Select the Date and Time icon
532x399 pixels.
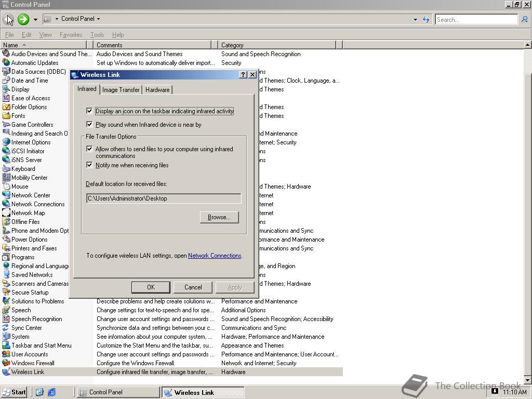point(6,80)
